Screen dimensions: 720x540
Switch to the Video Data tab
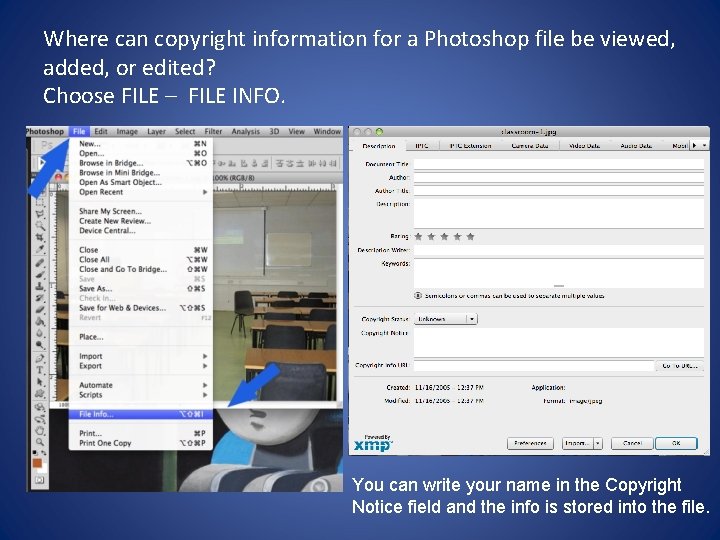tap(585, 146)
